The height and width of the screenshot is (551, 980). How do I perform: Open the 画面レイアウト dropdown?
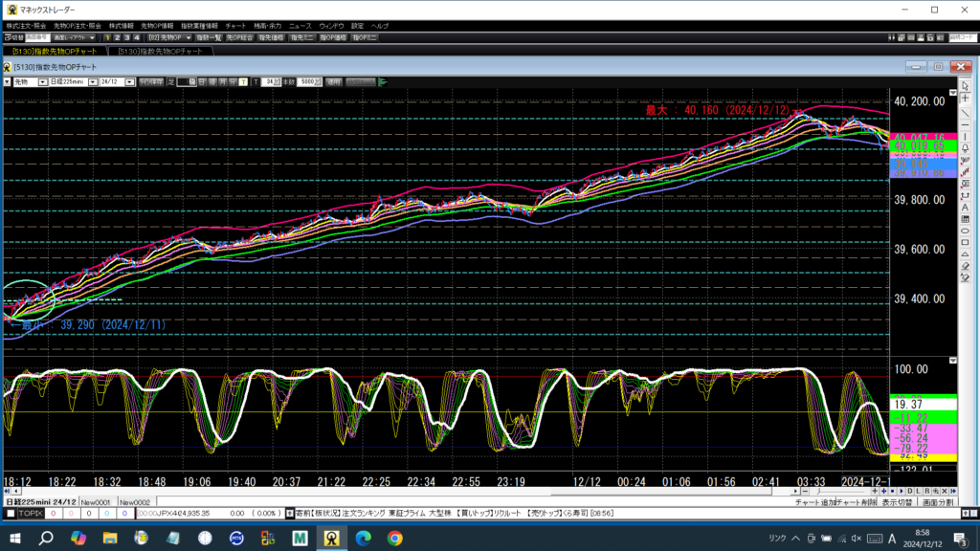point(73,37)
